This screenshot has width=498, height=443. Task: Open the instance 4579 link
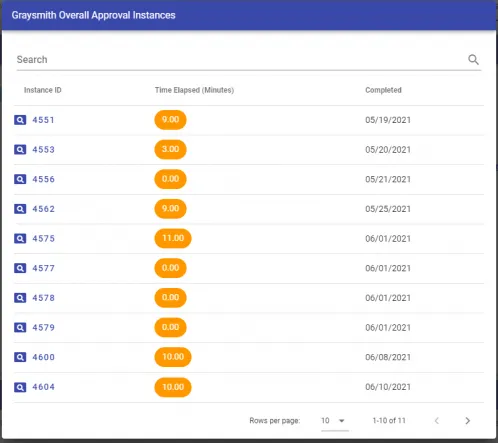tap(43, 328)
